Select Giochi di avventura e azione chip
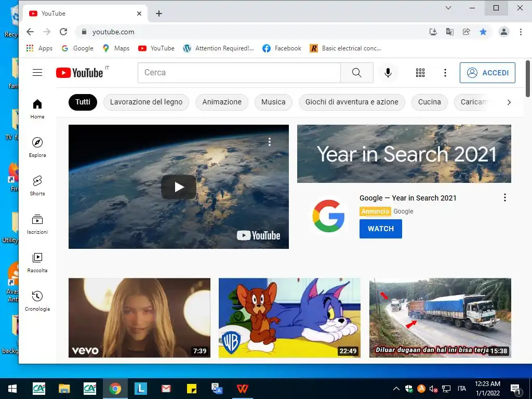This screenshot has width=532, height=399. tap(352, 102)
